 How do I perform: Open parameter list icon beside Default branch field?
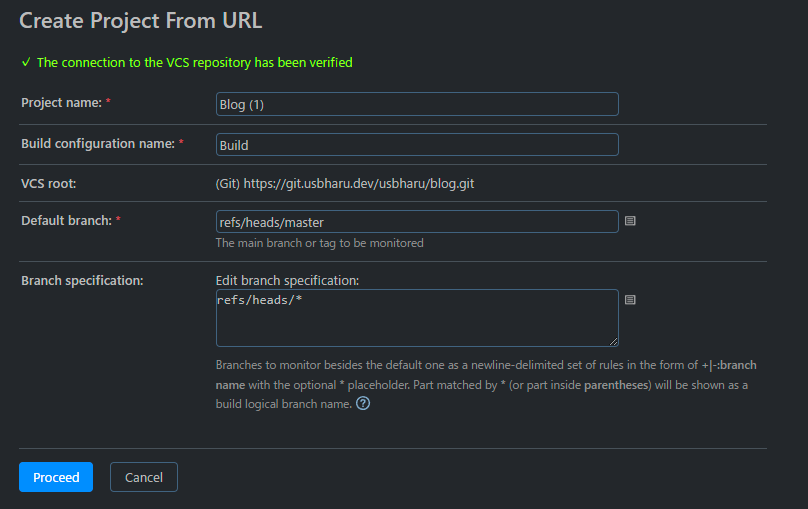pyautogui.click(x=630, y=221)
